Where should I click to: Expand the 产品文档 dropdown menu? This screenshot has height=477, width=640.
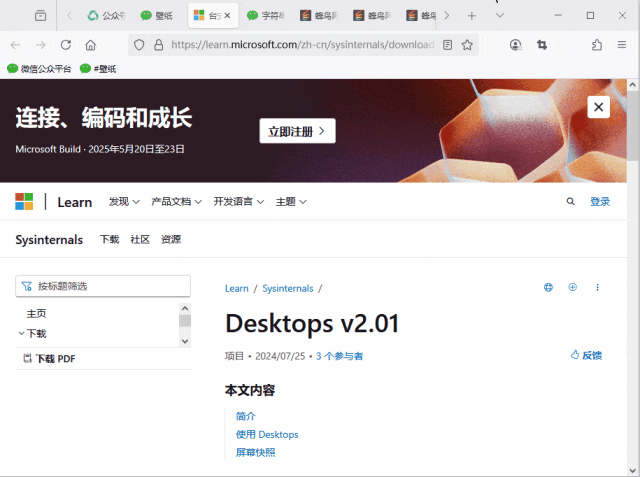(x=176, y=202)
